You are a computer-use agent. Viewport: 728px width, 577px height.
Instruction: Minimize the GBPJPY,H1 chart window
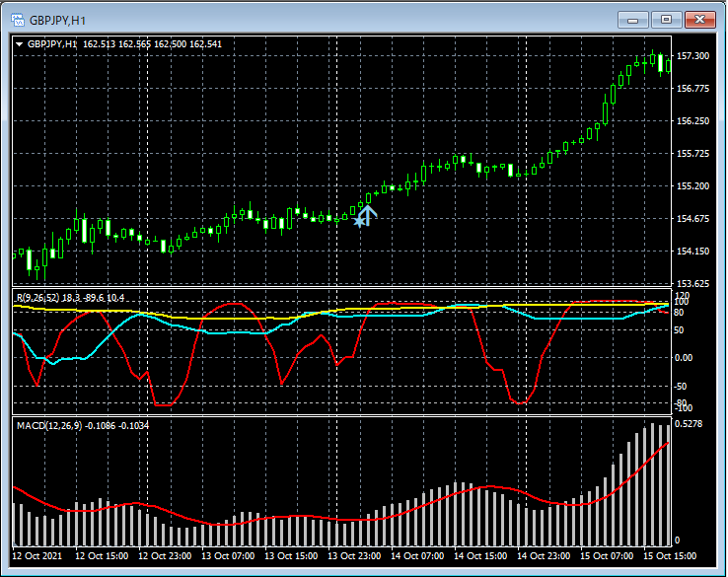point(632,19)
